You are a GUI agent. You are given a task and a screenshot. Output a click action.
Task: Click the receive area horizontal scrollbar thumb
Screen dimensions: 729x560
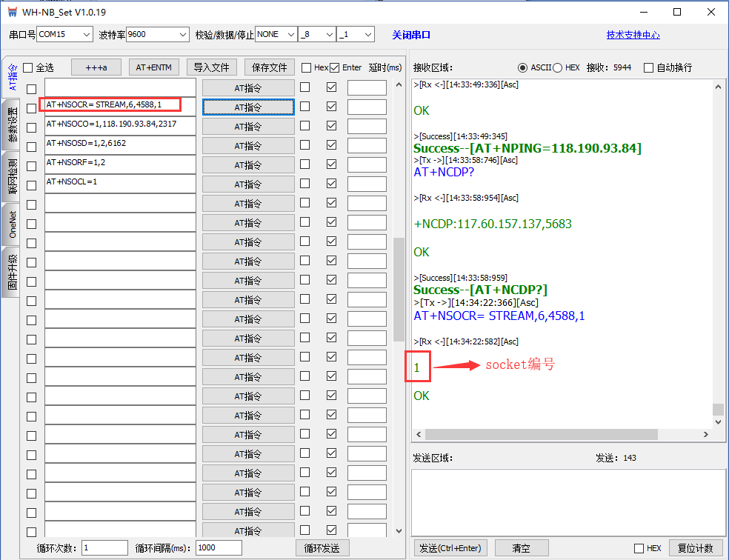coord(542,435)
